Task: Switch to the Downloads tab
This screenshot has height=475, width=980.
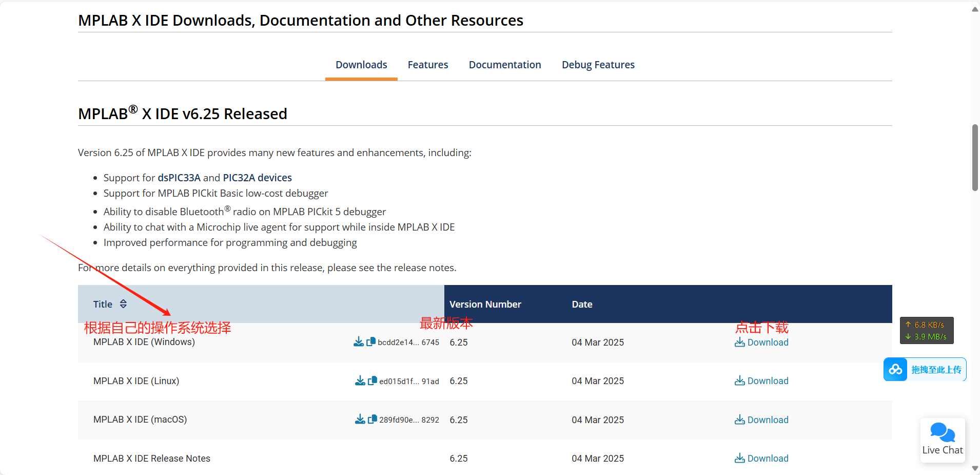Action: [x=361, y=65]
